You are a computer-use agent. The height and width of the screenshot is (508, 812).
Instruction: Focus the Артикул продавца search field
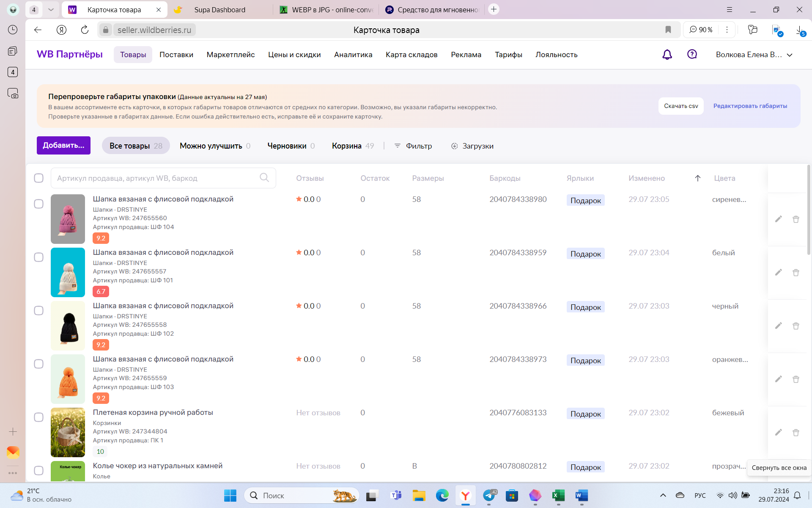pos(163,178)
